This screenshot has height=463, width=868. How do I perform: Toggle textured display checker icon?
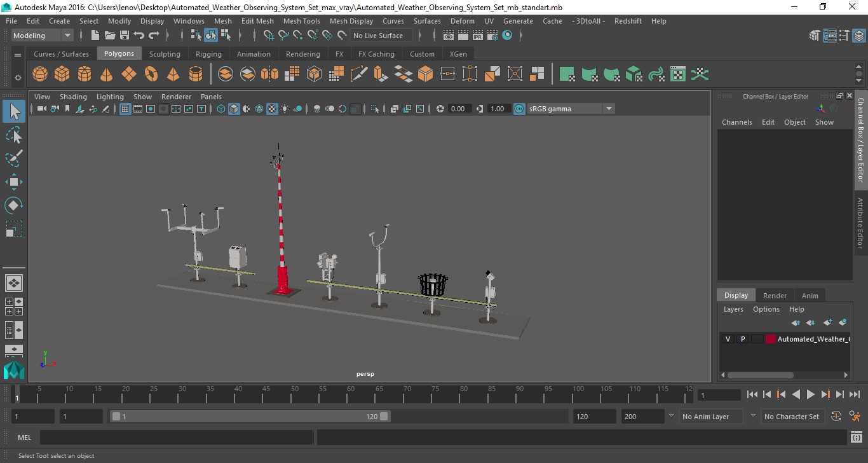click(x=272, y=109)
